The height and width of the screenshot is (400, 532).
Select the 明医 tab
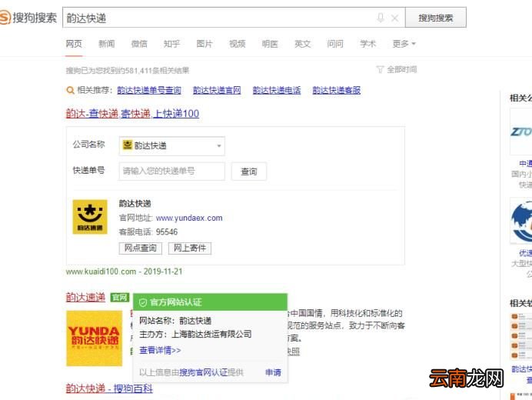[x=270, y=44]
